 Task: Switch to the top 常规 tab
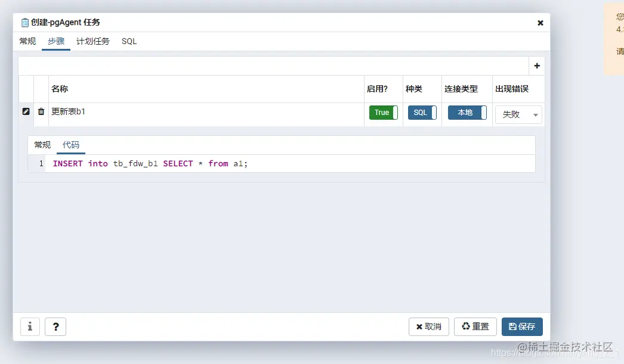coord(27,41)
